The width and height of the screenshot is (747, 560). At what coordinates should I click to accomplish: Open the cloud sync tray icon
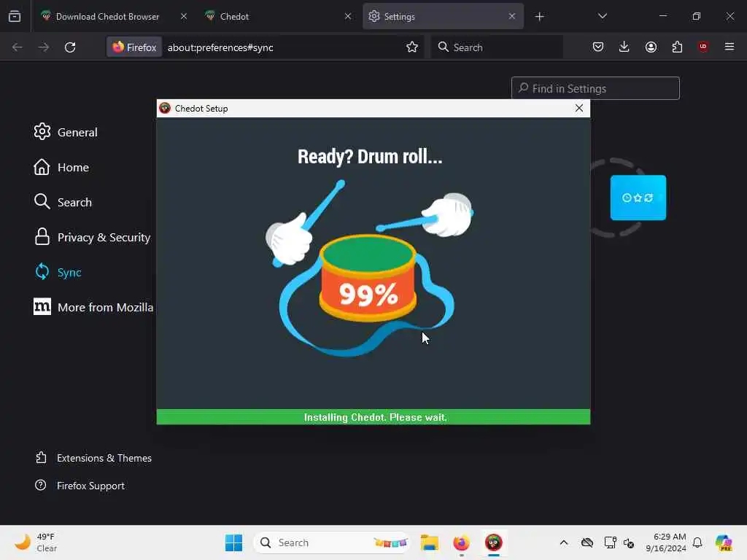point(587,542)
